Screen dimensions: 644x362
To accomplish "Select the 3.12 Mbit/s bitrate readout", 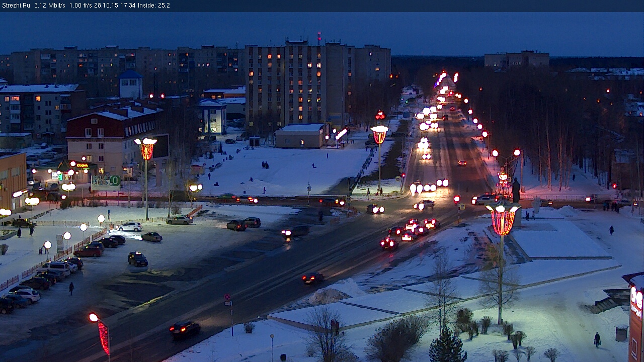I will click(x=50, y=6).
